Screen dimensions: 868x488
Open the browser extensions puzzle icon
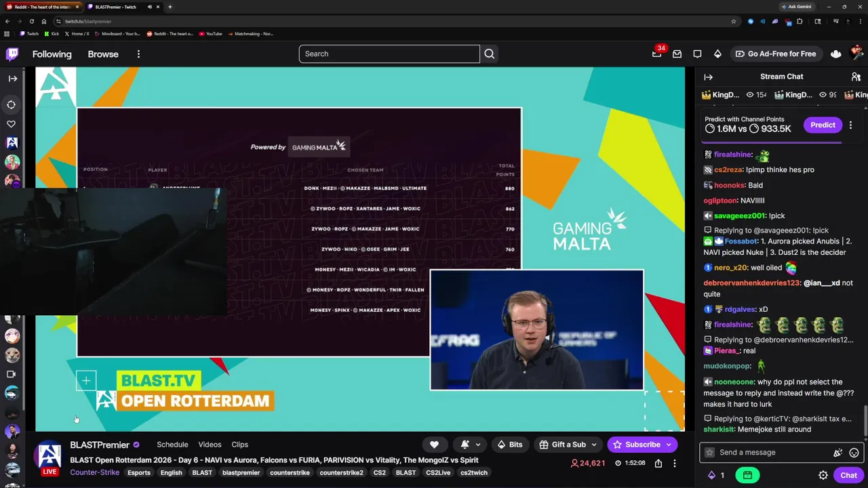click(800, 21)
